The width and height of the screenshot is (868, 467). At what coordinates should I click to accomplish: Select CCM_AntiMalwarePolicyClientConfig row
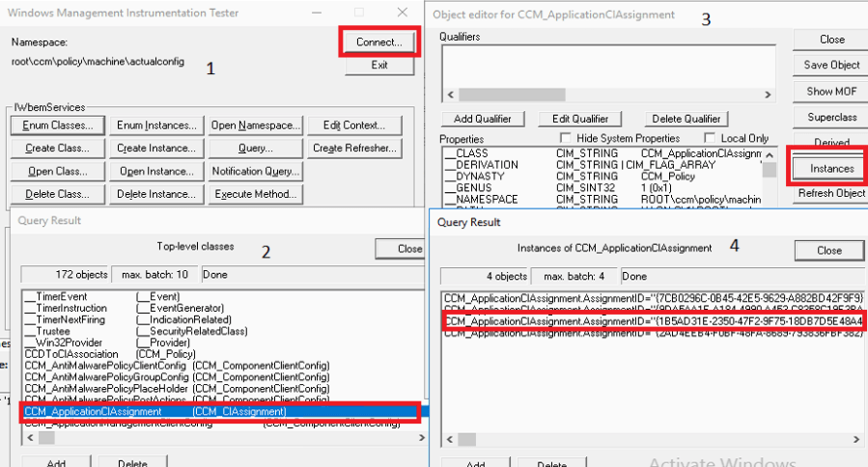(223, 366)
